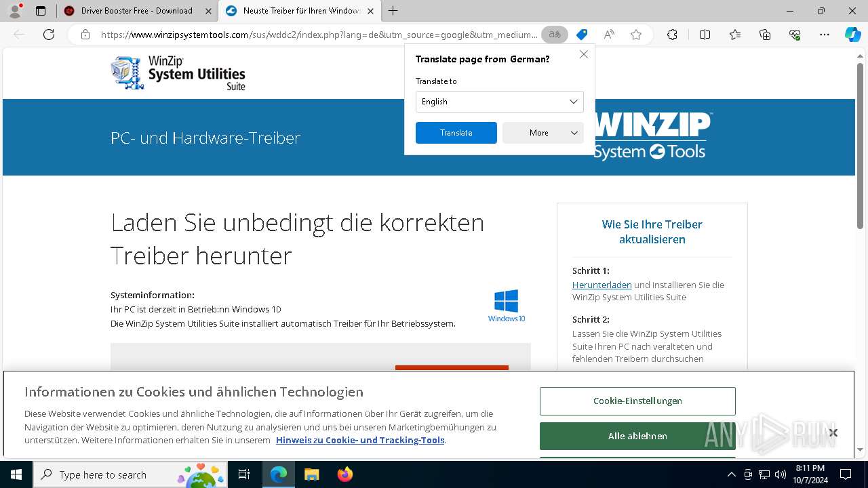Screen dimensions: 868x488
Task: Dismiss the cookie banner X
Action: [833, 433]
